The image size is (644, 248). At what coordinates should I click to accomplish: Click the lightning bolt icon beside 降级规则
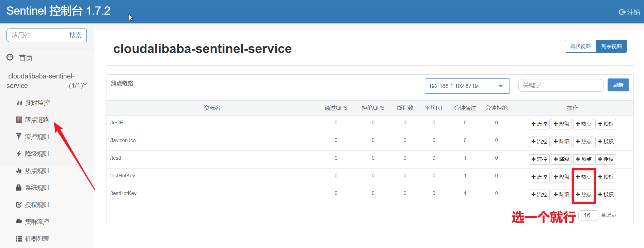19,154
